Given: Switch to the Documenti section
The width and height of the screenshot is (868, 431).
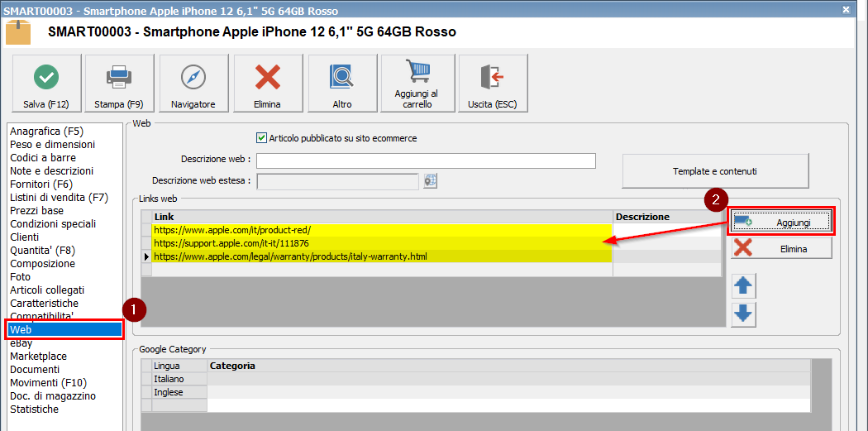Looking at the screenshot, I should pos(35,370).
